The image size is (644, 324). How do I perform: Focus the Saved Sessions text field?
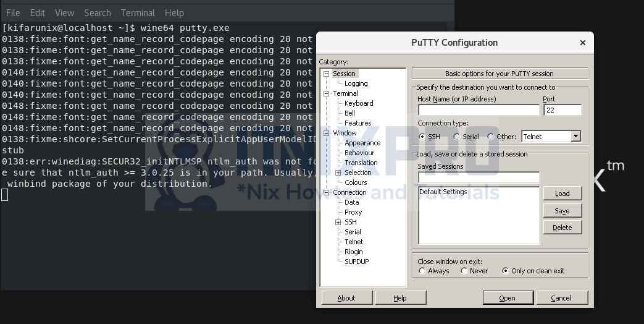pyautogui.click(x=479, y=177)
